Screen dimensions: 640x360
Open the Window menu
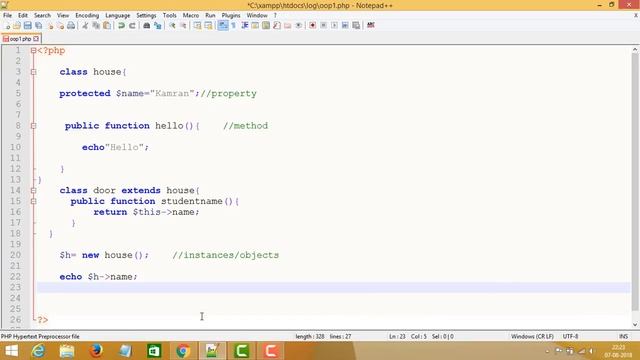[x=257, y=15]
